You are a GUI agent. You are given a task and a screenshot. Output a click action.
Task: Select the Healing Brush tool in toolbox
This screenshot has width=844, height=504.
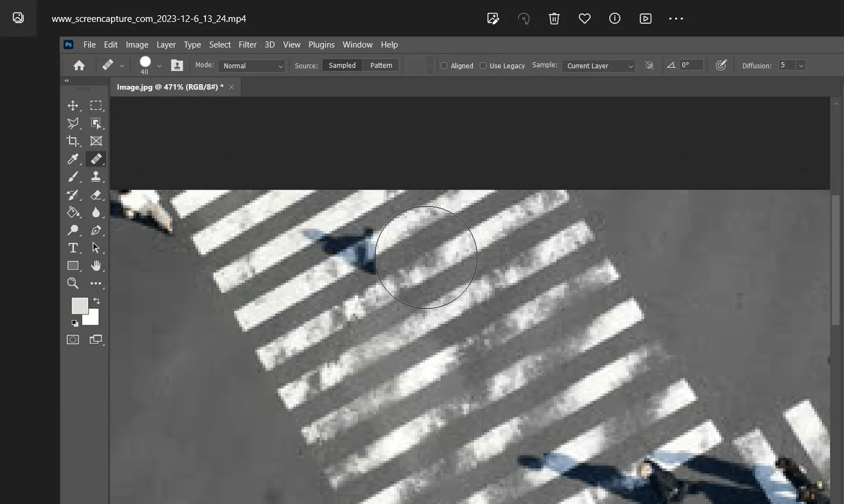96,159
